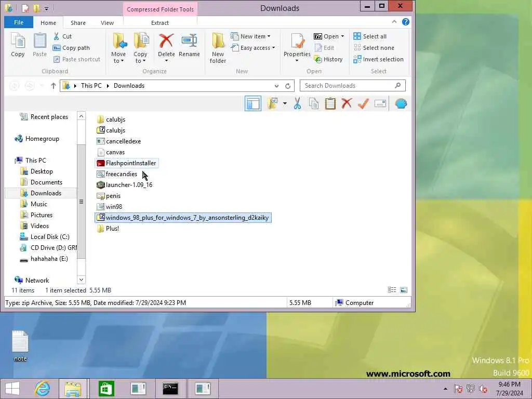Select the Plus! folder

(x=108, y=229)
